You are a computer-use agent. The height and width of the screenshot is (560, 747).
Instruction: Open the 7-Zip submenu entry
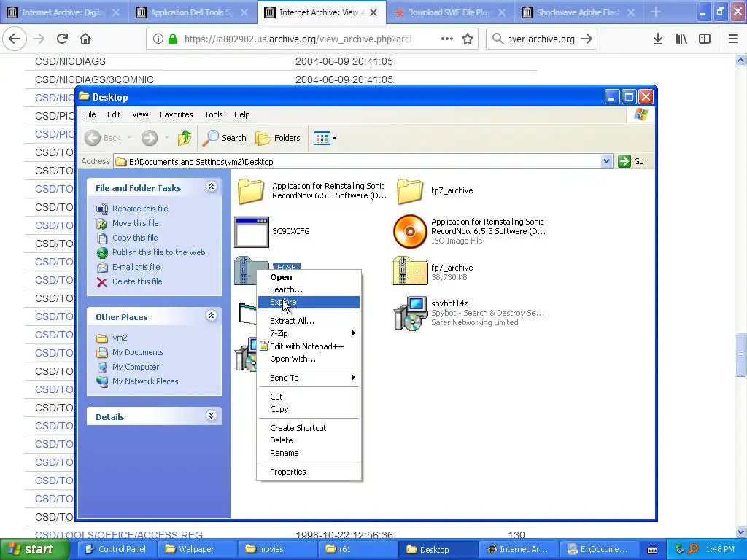point(309,333)
